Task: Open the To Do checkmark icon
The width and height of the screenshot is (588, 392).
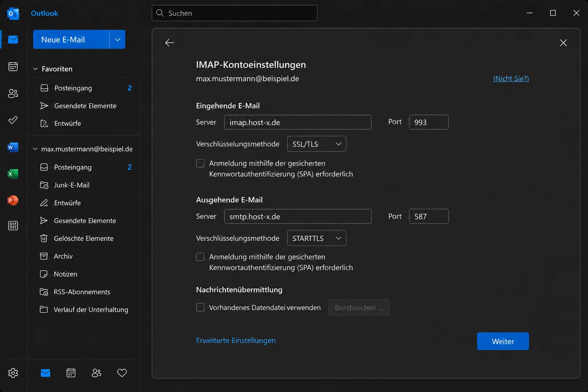Action: coord(13,120)
